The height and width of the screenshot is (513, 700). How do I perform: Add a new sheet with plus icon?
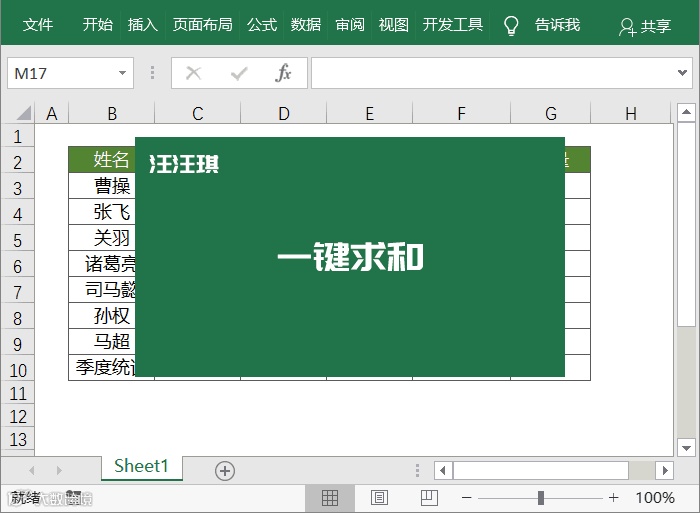(225, 471)
